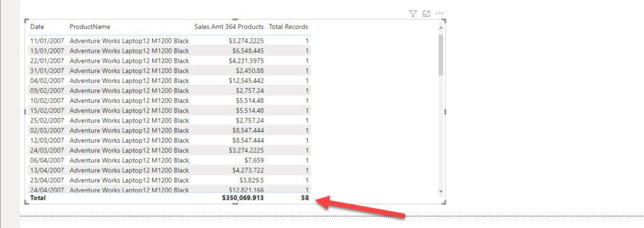This screenshot has width=644, height=228.
Task: Sort by Total Records column header
Action: (x=288, y=26)
